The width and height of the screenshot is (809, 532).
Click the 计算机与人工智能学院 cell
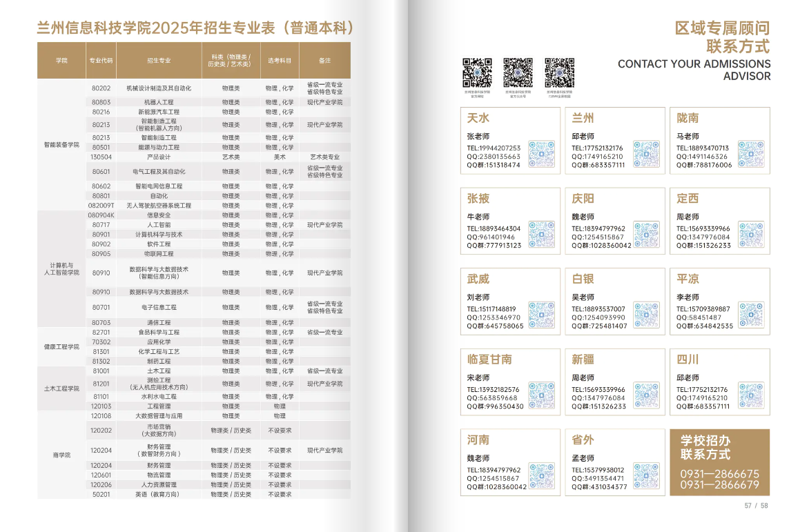61,269
